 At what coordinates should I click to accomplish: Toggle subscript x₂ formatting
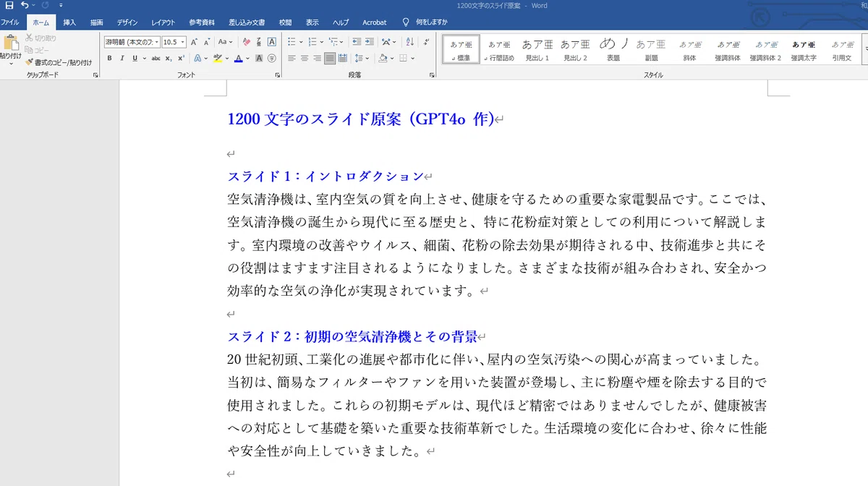pyautogui.click(x=169, y=58)
